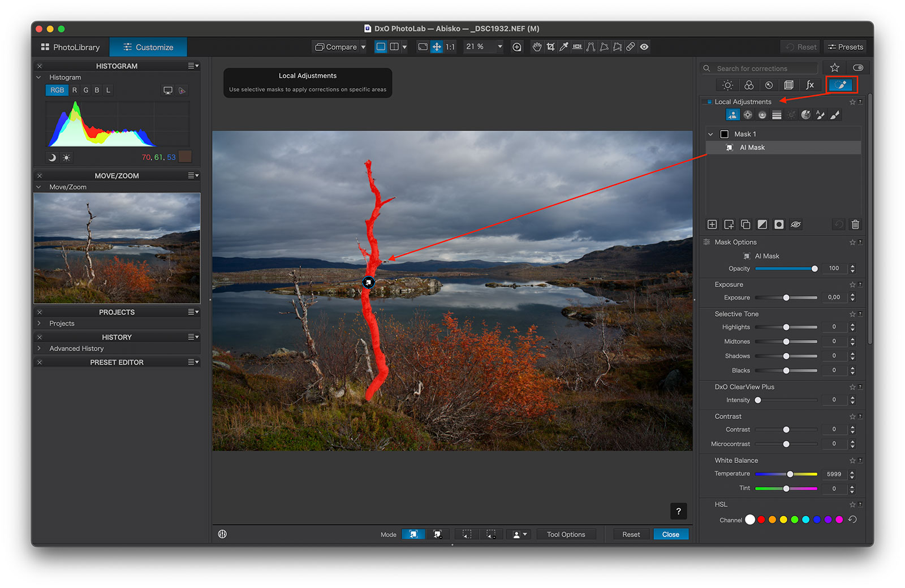Image resolution: width=905 pixels, height=588 pixels.
Task: Open the Horizon leveling tool
Action: coord(577,47)
